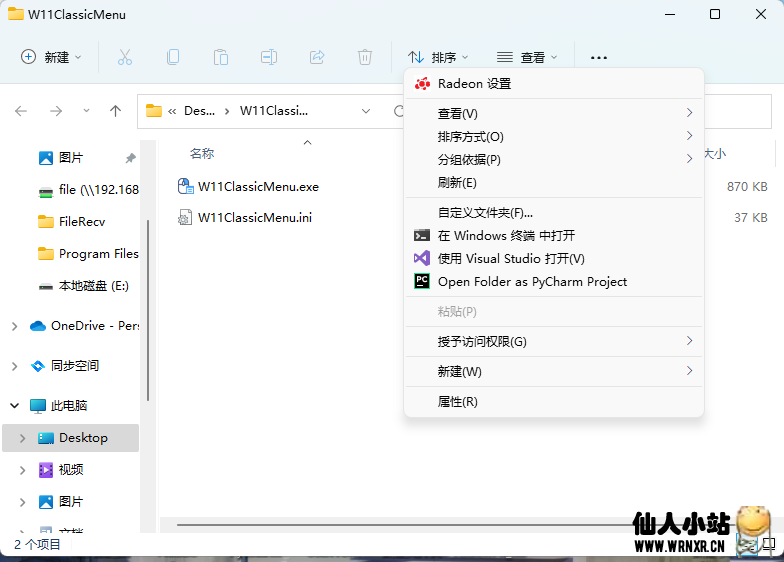Go forward with the right arrow
The height and width of the screenshot is (562, 784).
coord(56,111)
